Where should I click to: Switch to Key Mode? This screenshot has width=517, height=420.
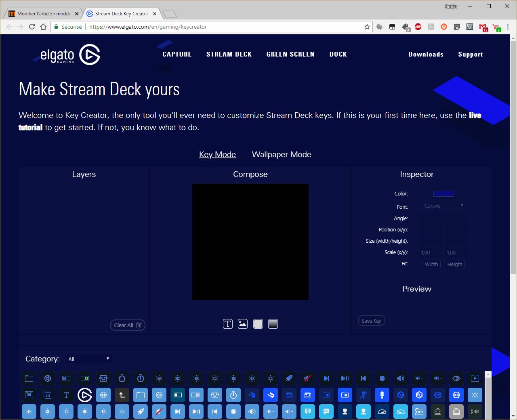(x=217, y=155)
